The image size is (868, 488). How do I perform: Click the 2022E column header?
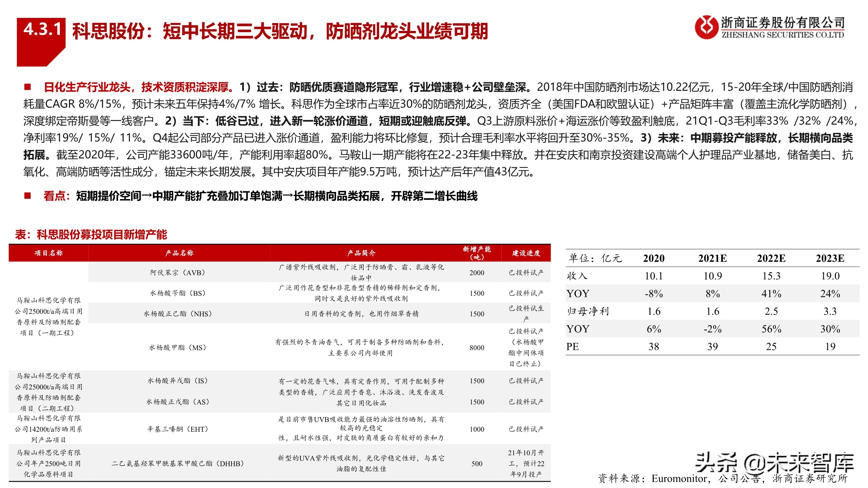click(x=771, y=258)
